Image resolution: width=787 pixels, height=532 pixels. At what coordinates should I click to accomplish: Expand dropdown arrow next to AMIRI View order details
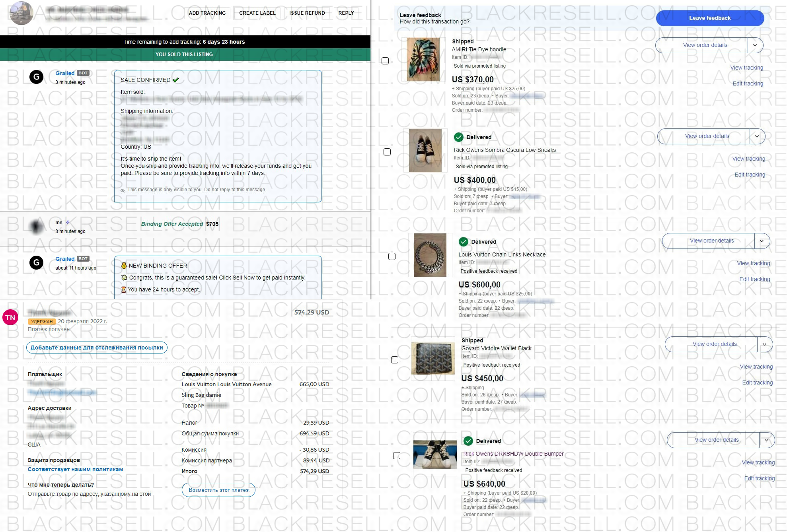[x=755, y=45]
